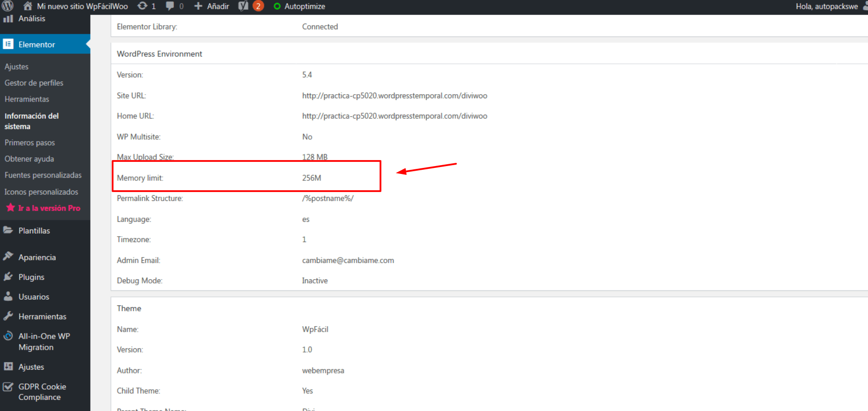Click Ir a la versión Pro link
The width and height of the screenshot is (868, 411).
tap(49, 208)
